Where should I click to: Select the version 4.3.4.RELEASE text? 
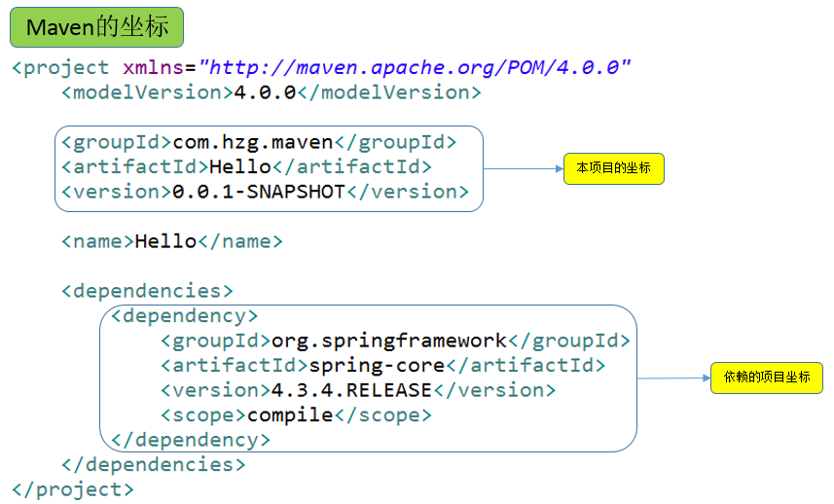[x=351, y=390]
